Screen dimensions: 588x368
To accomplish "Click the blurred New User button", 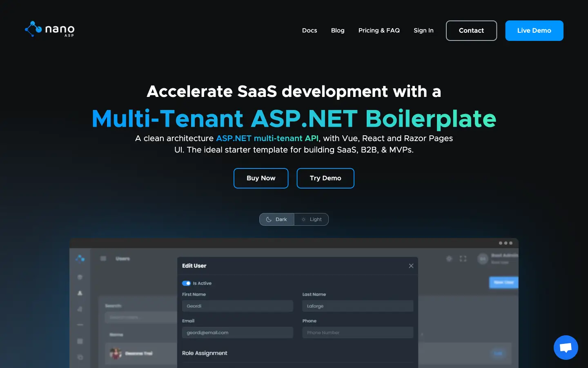I will [x=504, y=282].
